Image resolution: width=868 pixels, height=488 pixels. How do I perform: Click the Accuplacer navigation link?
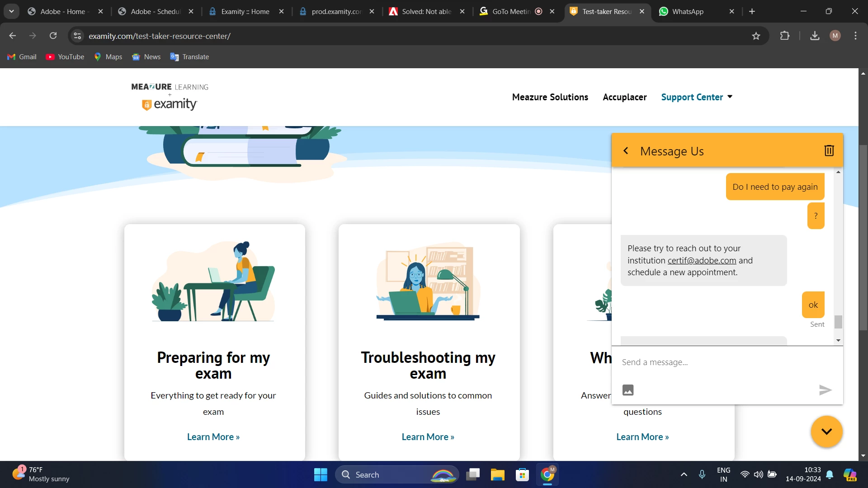[624, 97]
